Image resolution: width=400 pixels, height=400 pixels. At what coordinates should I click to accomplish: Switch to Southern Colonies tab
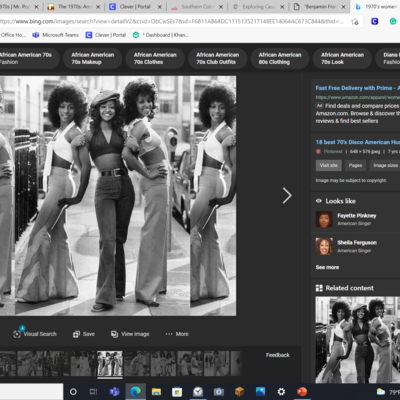point(197,7)
